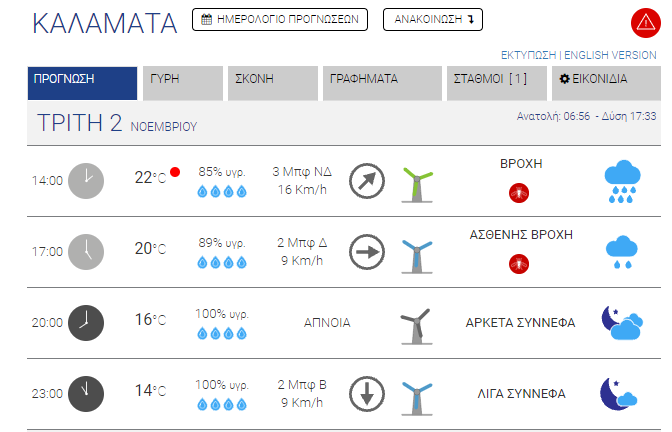Screen dimensions: 672x432
Task: Switch to the ΣΚΟΝΗ tab
Action: (x=273, y=83)
